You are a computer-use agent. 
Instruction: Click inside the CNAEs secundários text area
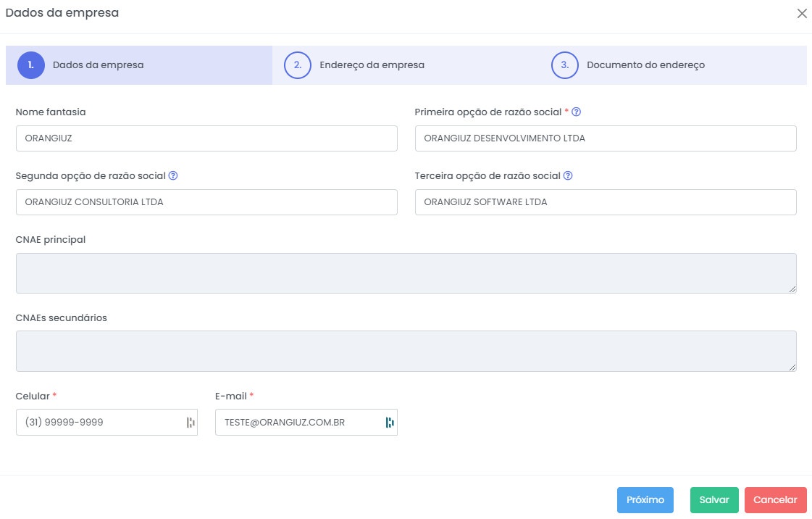[406, 351]
